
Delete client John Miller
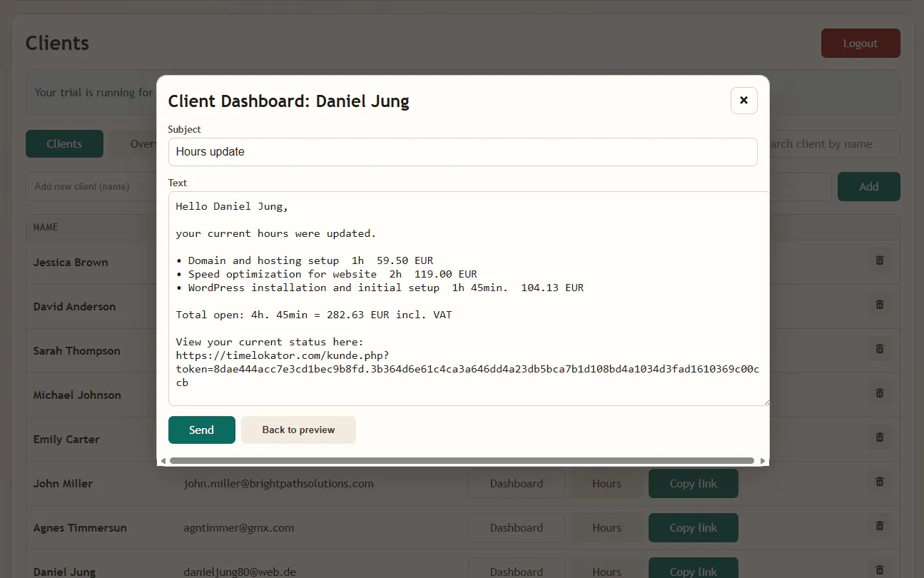pyautogui.click(x=879, y=482)
